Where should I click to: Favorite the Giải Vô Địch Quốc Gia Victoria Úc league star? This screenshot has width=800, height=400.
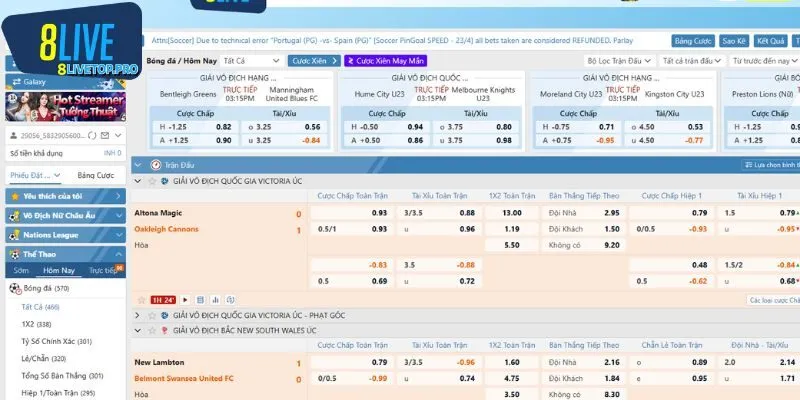tap(152, 181)
